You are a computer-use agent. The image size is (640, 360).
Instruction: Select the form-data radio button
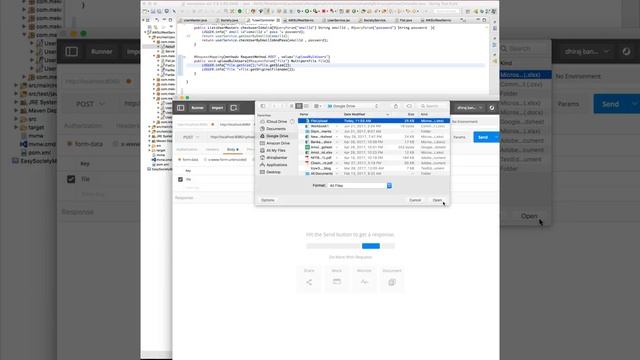tap(180, 160)
